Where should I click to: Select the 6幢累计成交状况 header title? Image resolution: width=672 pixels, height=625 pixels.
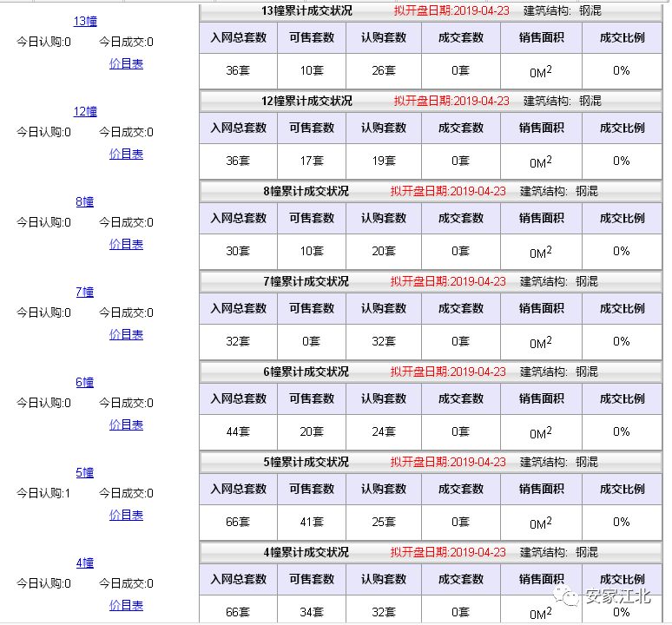(x=306, y=372)
